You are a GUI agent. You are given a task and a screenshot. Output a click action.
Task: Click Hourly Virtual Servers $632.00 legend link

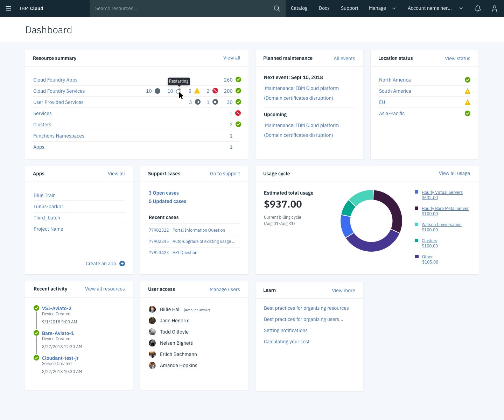point(442,195)
